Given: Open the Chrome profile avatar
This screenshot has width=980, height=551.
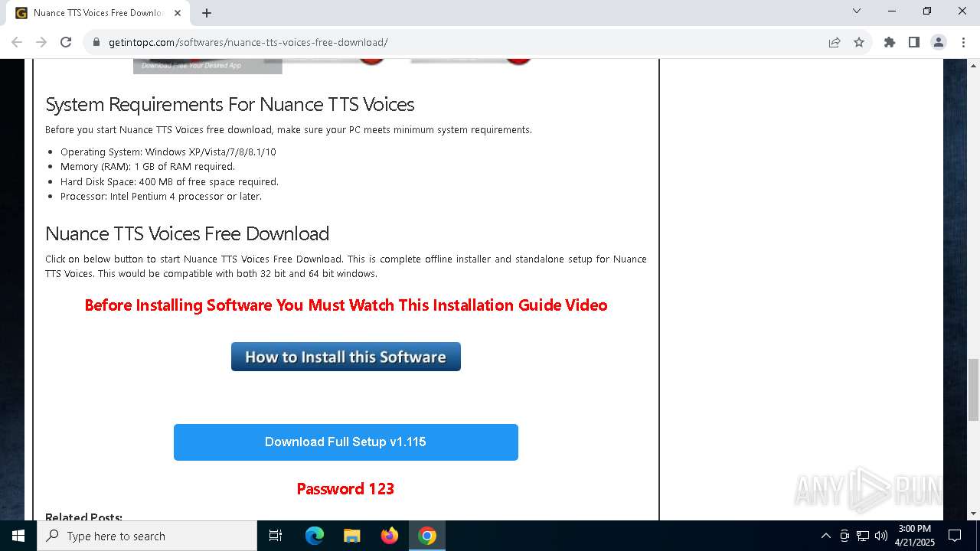Looking at the screenshot, I should [939, 42].
